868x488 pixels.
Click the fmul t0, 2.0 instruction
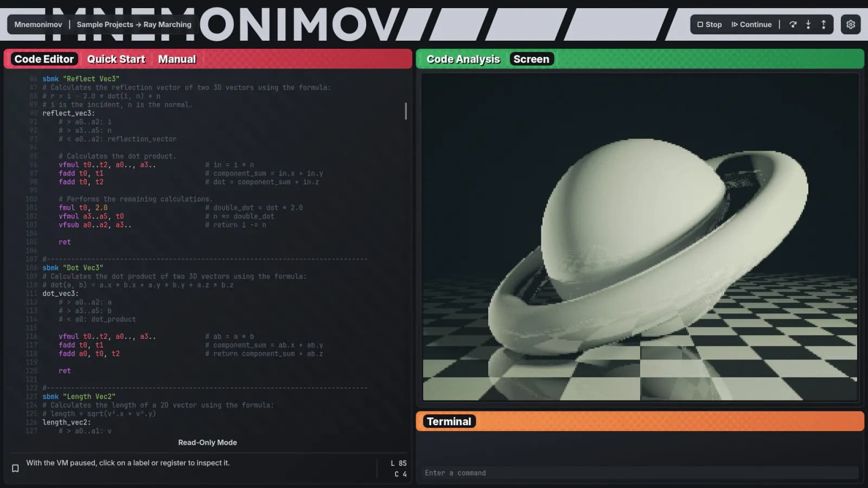[83, 208]
